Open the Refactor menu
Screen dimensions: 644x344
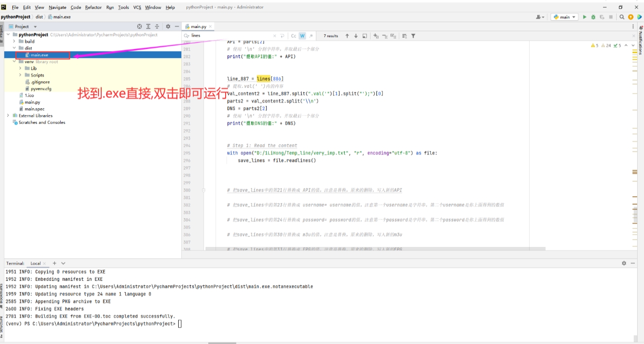pyautogui.click(x=93, y=7)
